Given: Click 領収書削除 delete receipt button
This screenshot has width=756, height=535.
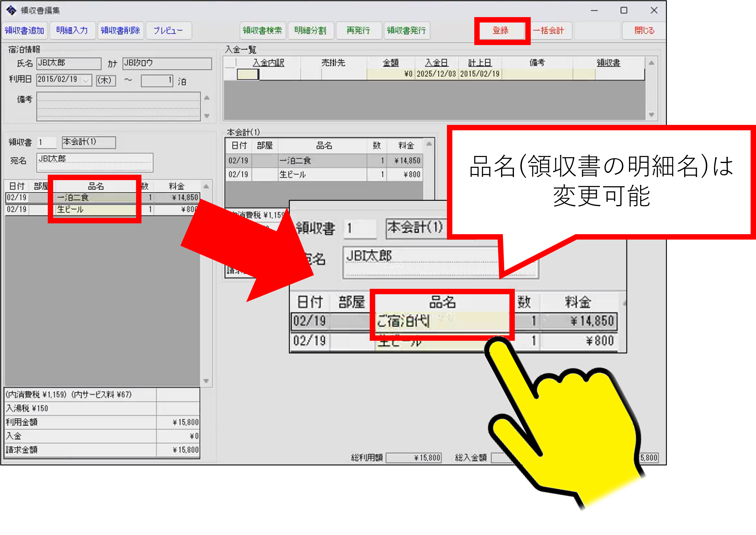Looking at the screenshot, I should [x=120, y=31].
